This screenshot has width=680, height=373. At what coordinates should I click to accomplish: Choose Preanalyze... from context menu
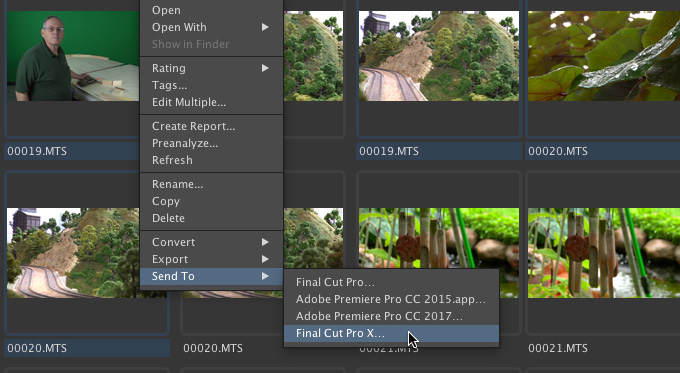(x=211, y=143)
